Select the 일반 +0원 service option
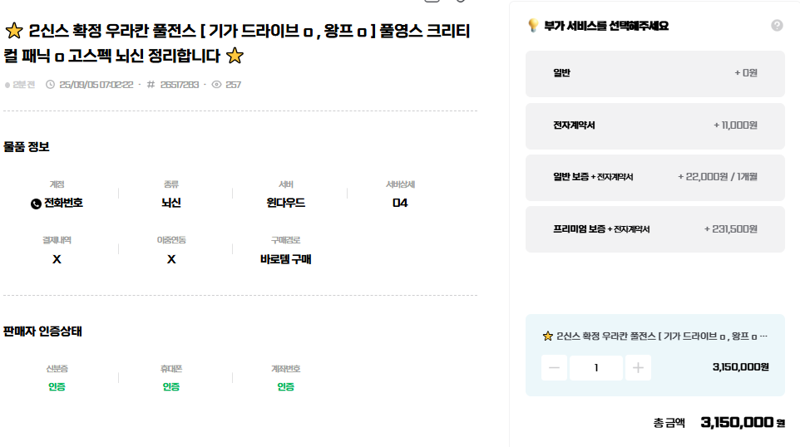 pyautogui.click(x=655, y=73)
